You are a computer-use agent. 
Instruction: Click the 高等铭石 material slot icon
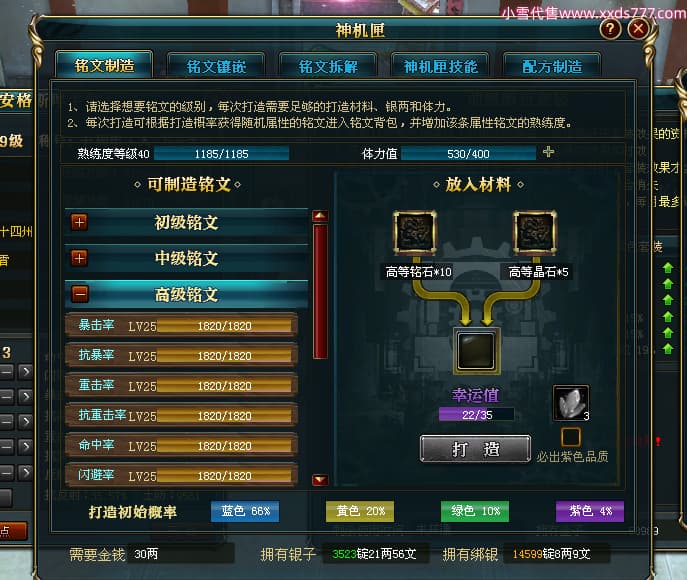[414, 232]
